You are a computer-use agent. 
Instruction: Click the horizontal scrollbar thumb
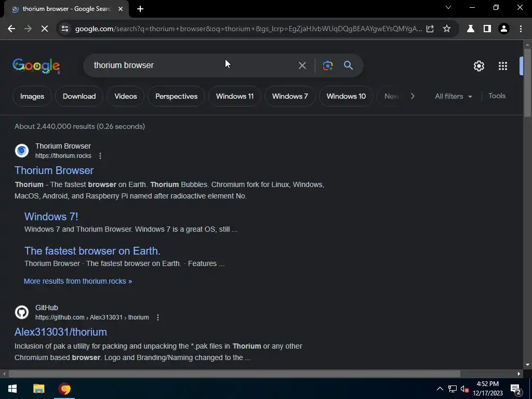[234, 374]
